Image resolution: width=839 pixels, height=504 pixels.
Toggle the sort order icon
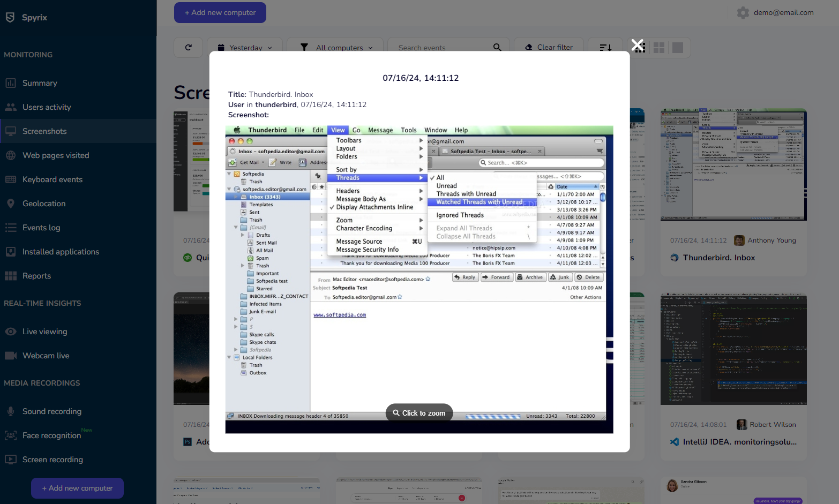click(605, 47)
